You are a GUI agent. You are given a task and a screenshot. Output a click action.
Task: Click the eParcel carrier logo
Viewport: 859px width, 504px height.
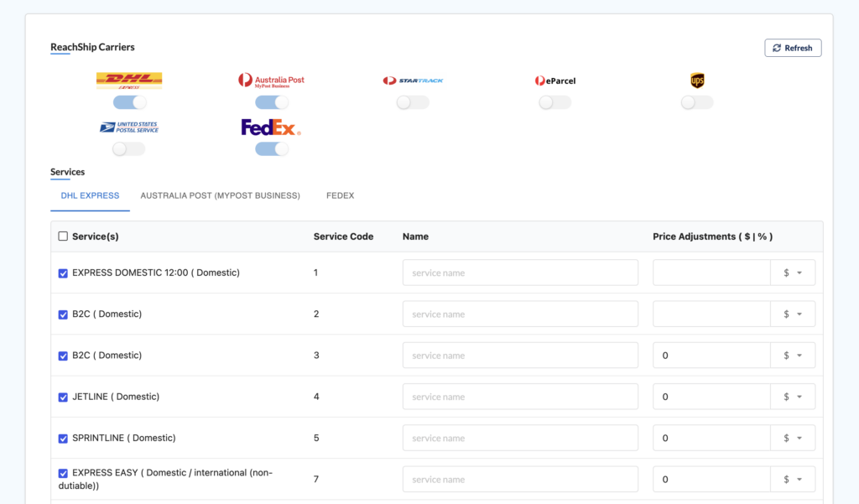(x=555, y=81)
